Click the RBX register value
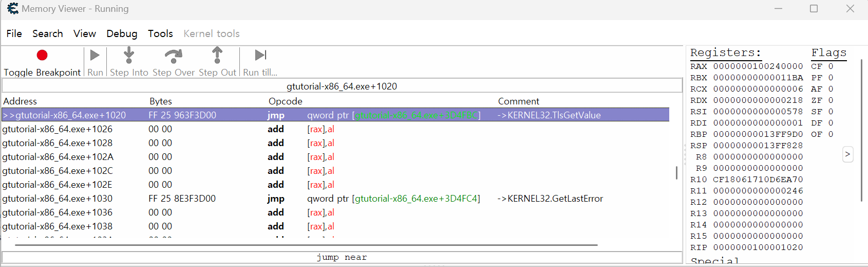This screenshot has height=267, width=868. coord(758,78)
